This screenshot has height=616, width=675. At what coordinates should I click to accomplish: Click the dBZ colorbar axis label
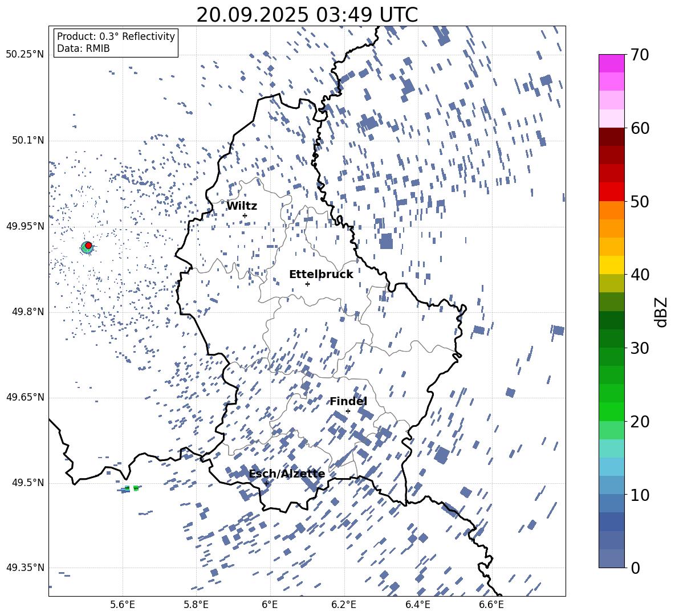[x=662, y=312]
